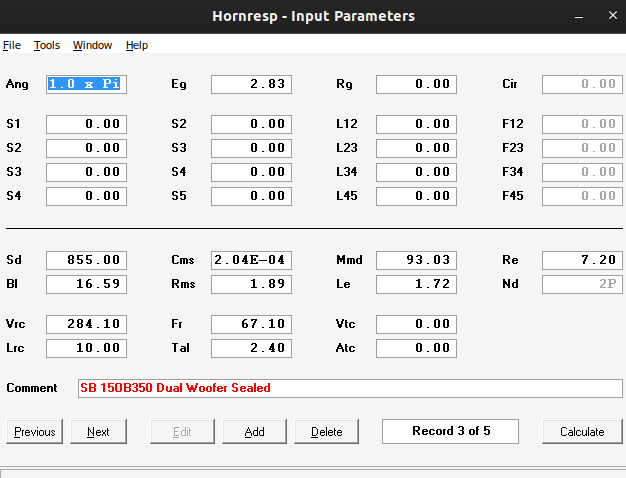Click the S1 input field

(86, 124)
